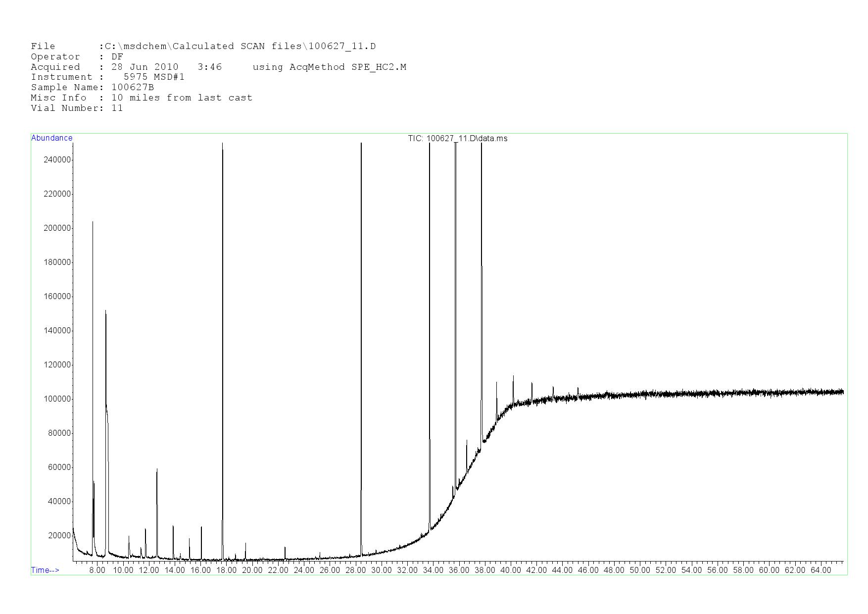This screenshot has width=868, height=614.
Task: Click the 8.00 time axis label
Action: (97, 570)
